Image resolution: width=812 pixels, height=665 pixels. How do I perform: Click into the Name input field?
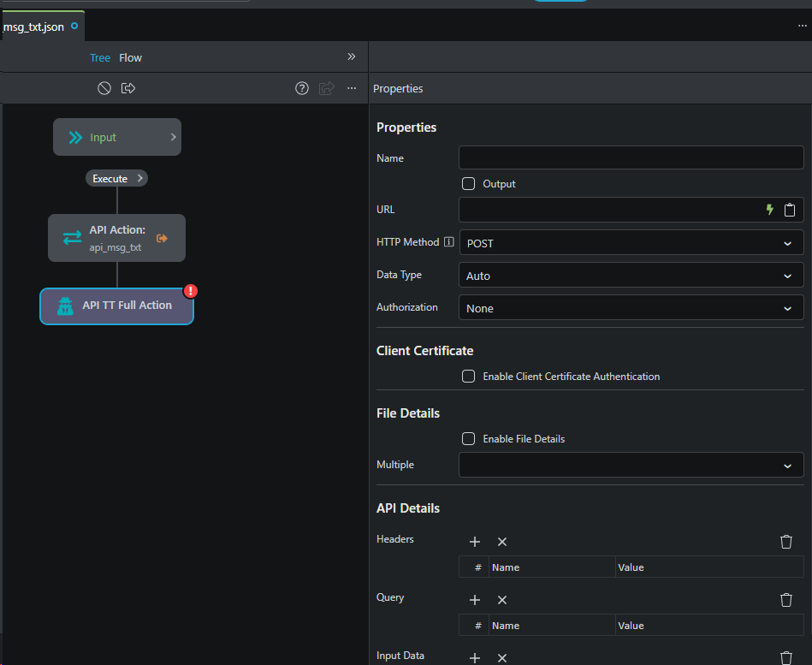pos(631,157)
